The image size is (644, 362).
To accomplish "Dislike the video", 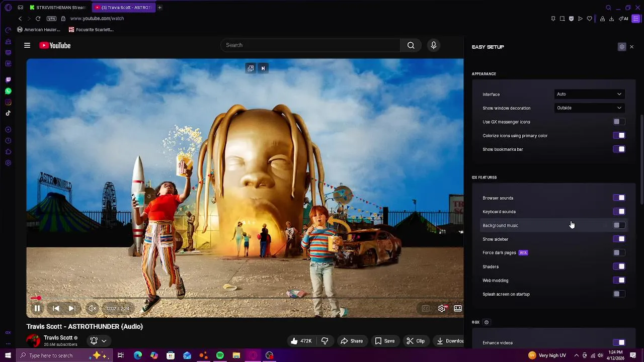I will tap(325, 341).
